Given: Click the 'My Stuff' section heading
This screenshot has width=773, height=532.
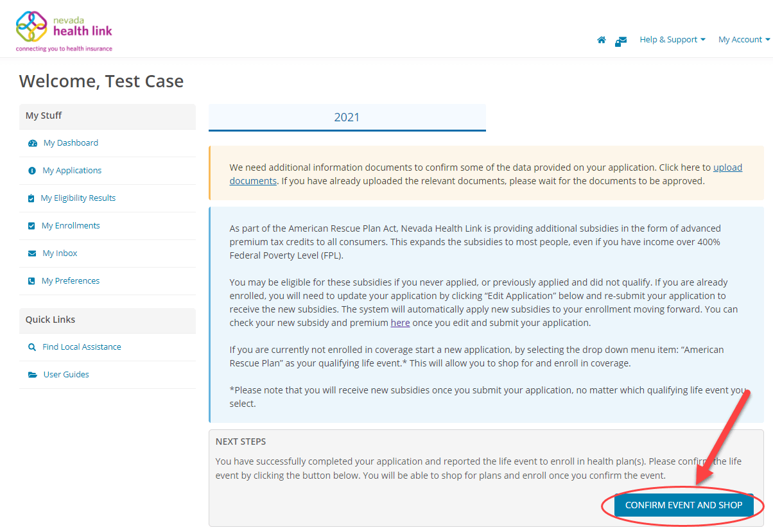Looking at the screenshot, I should [44, 116].
